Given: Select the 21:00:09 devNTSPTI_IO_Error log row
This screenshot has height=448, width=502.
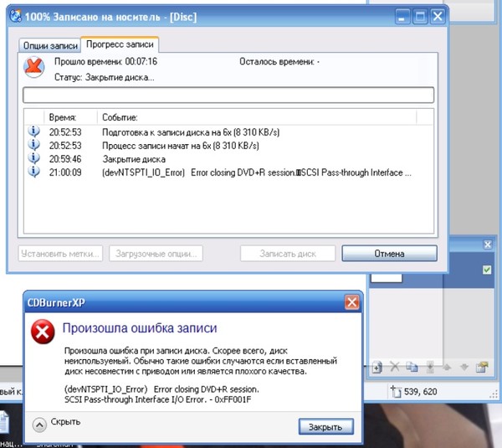Looking at the screenshot, I should click(228, 173).
